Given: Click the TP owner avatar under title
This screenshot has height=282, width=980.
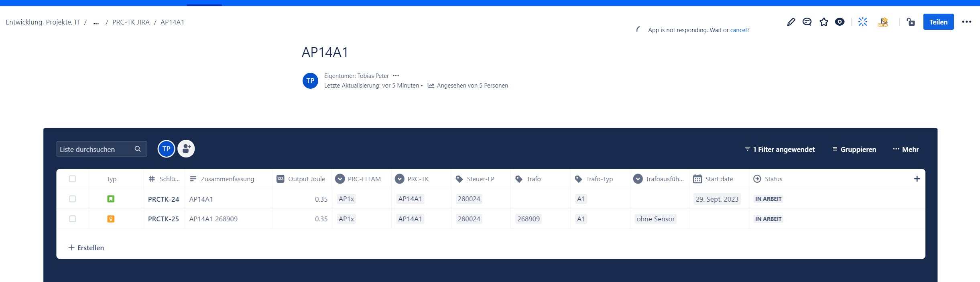Looking at the screenshot, I should click(x=310, y=81).
